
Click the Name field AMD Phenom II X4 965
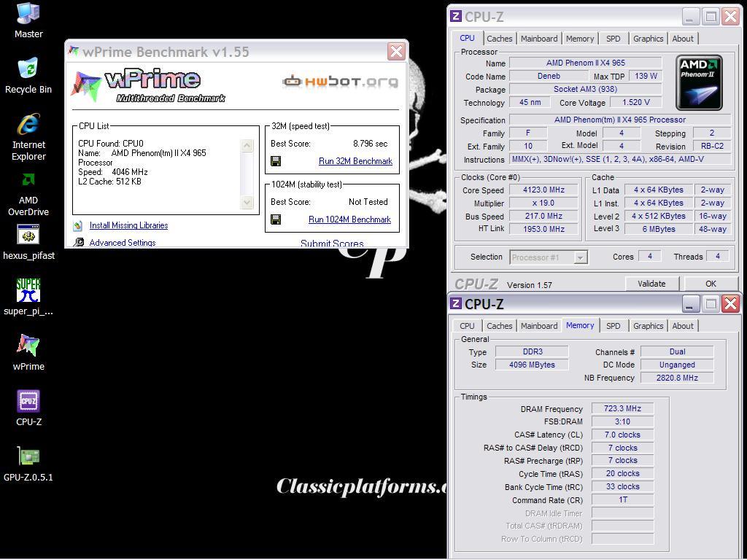586,63
